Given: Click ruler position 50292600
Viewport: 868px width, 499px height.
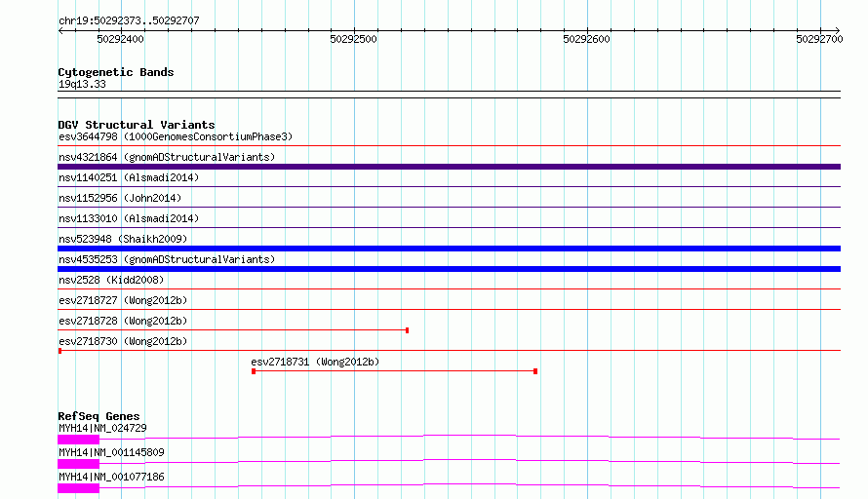Looking at the screenshot, I should [586, 39].
